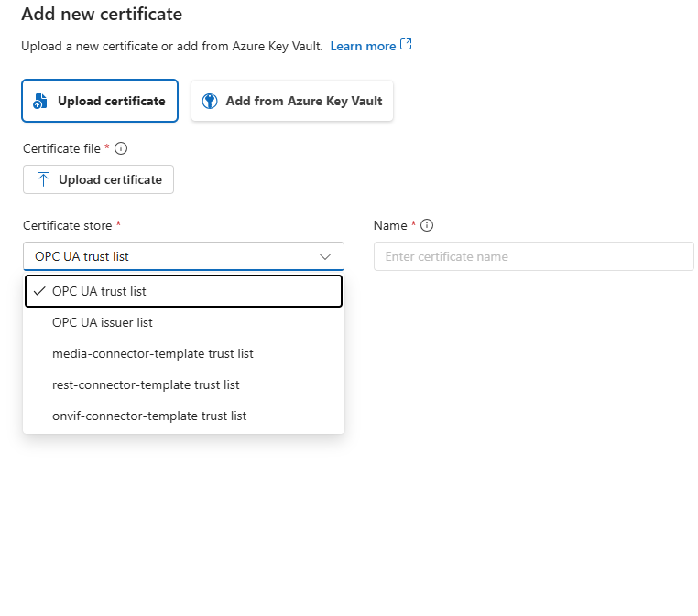Image resolution: width=698 pixels, height=616 pixels.
Task: Click the Certificate store field label
Action: click(67, 225)
